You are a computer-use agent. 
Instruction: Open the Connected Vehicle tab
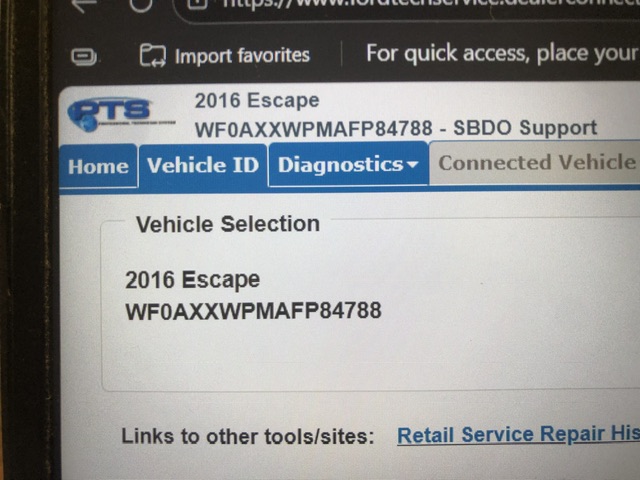coord(537,162)
